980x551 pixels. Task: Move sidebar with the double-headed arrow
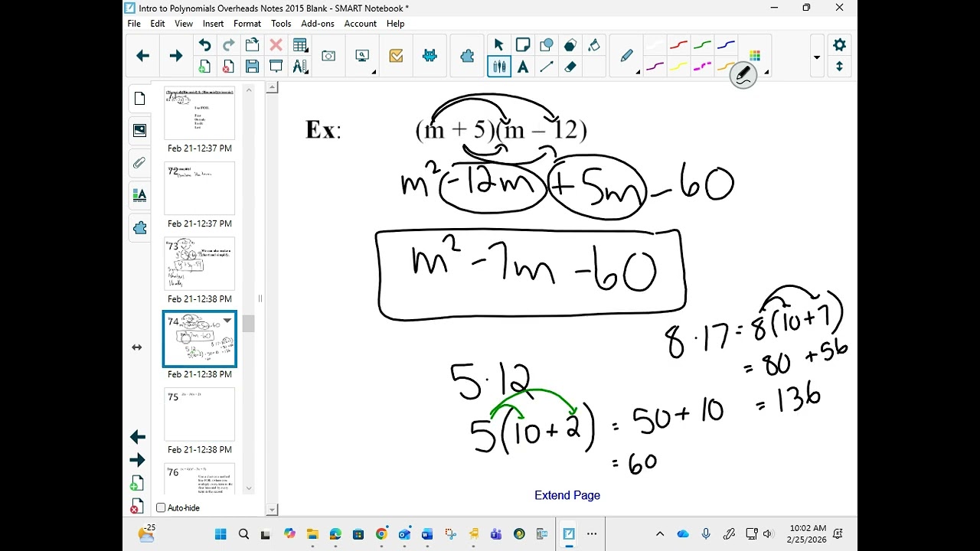[137, 347]
